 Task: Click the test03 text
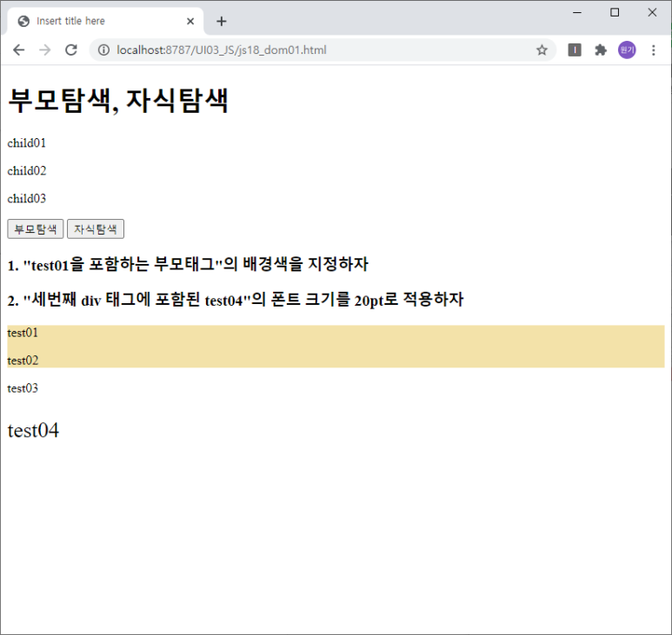click(x=23, y=388)
